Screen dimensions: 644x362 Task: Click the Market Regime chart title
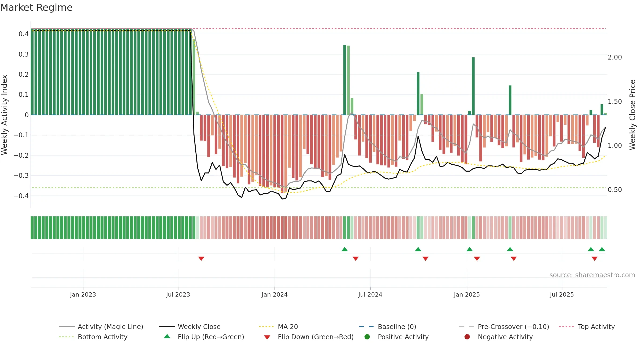(36, 8)
